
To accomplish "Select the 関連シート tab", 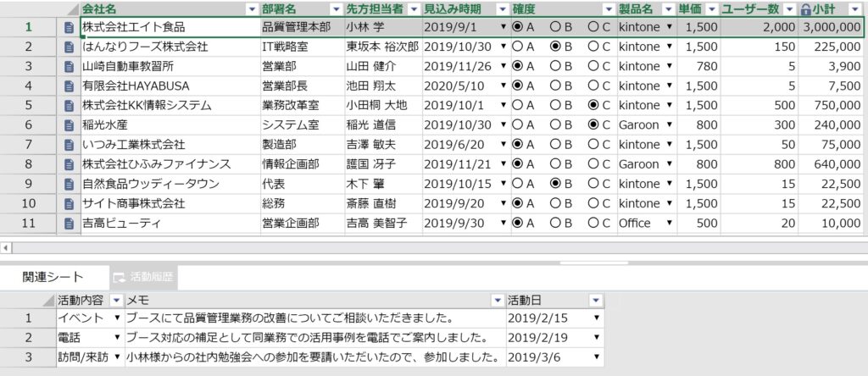I will coord(53,277).
